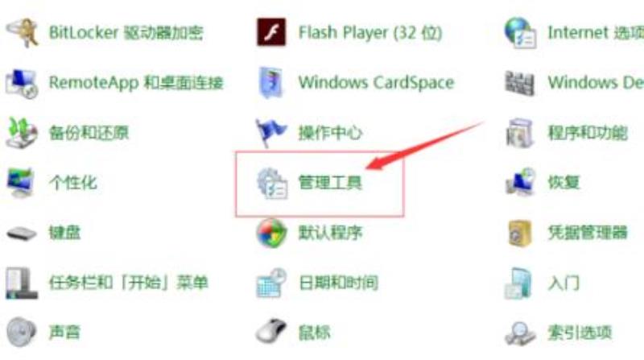Viewport: 644px width, 360px height.
Task: Open the RemoteApp connection icon
Action: (22, 83)
